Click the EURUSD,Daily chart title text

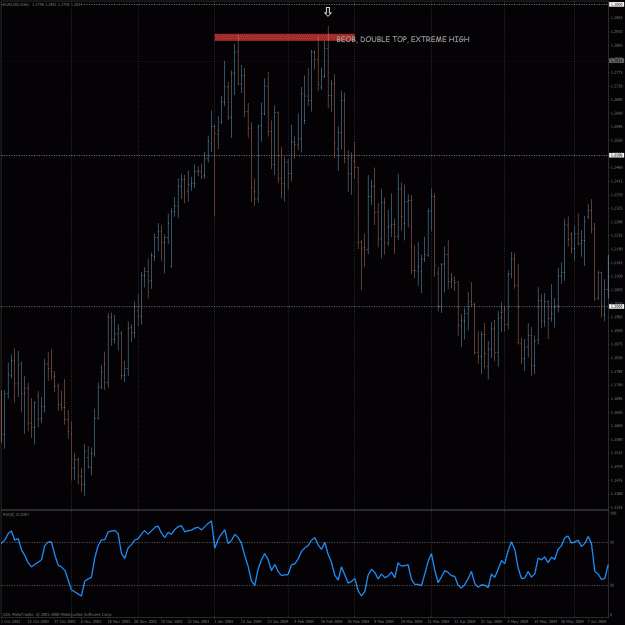point(42,4)
